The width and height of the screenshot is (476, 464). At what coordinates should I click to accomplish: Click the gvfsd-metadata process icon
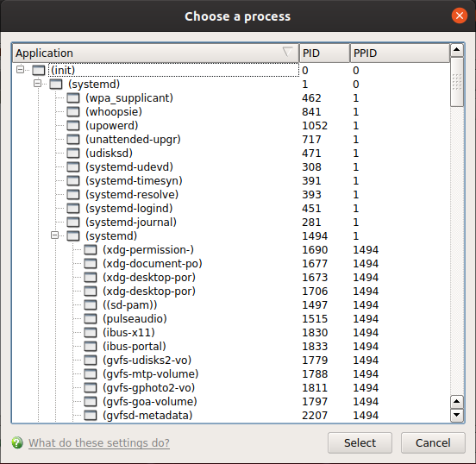91,415
